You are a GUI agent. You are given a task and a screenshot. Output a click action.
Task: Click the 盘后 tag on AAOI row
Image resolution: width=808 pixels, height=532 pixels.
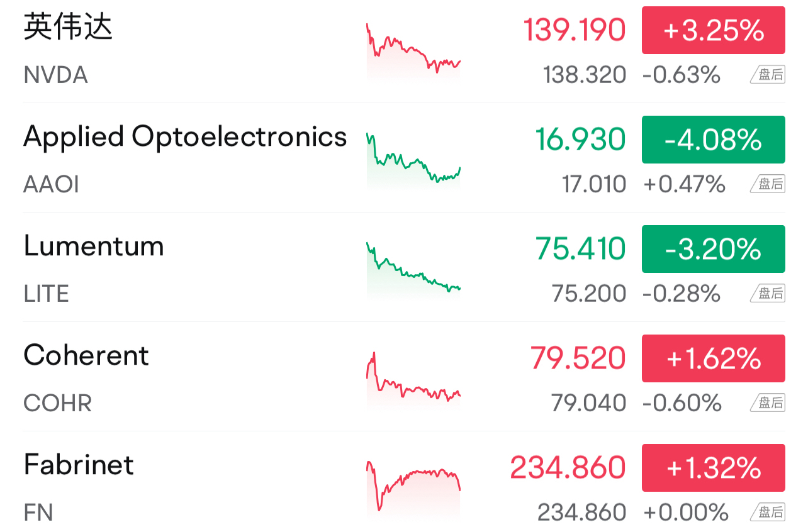(x=768, y=184)
